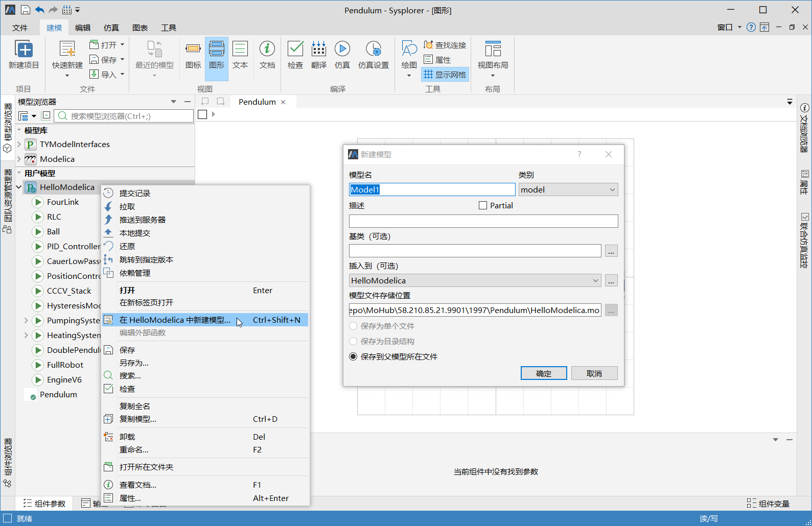Open the 文档浏览器 right side tab
The height and width of the screenshot is (526, 812).
(804, 128)
